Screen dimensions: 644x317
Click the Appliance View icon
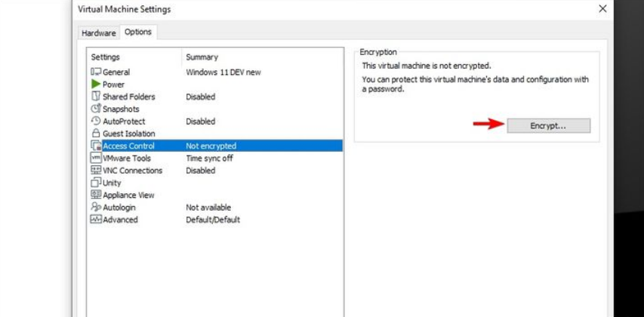pyautogui.click(x=96, y=195)
